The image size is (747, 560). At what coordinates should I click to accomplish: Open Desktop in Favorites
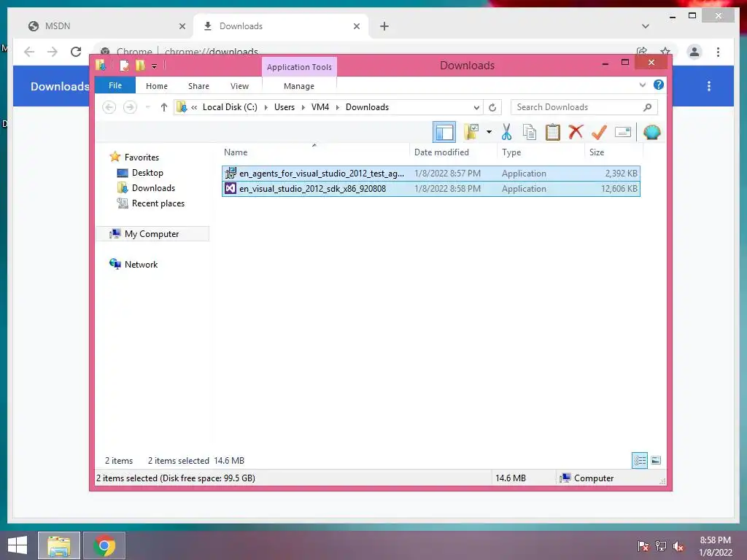pyautogui.click(x=147, y=173)
